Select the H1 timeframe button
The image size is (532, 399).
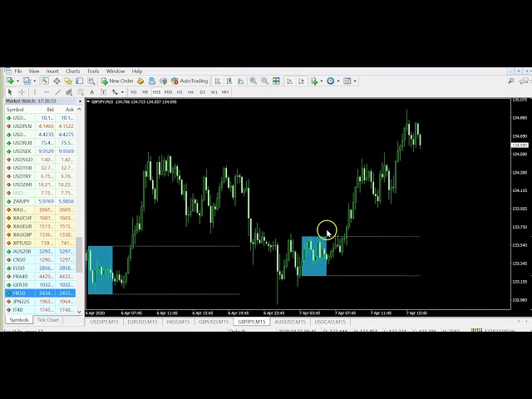point(180,92)
